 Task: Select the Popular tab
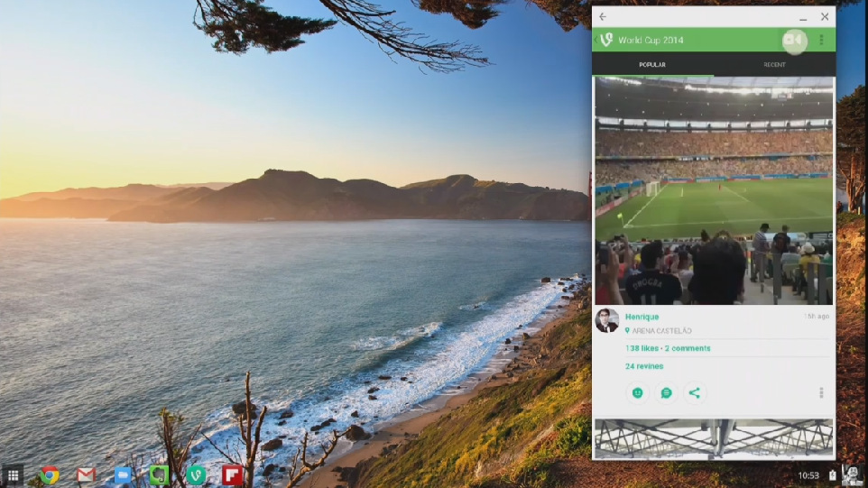click(652, 65)
